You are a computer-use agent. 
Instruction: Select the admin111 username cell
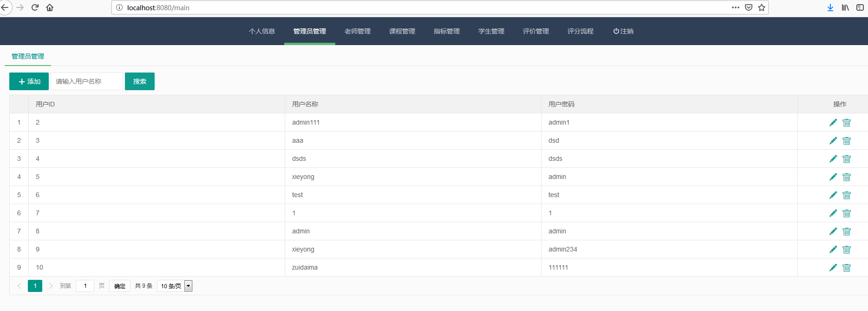413,122
